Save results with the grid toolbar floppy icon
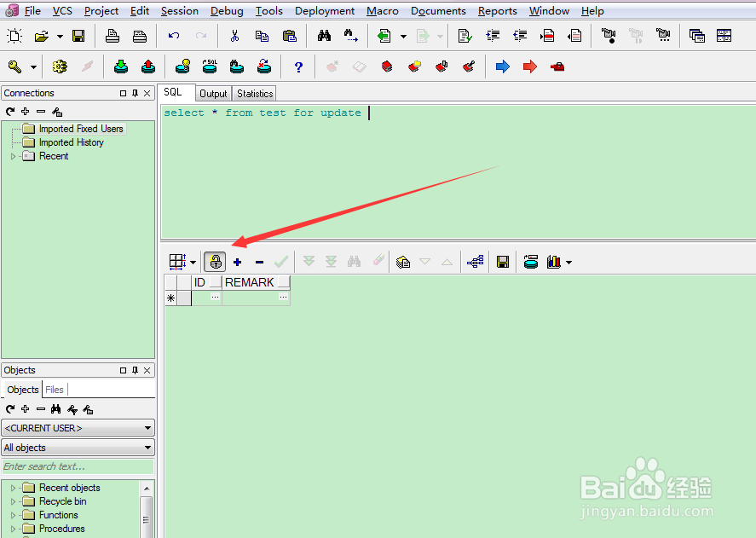The width and height of the screenshot is (756, 538). tap(503, 262)
